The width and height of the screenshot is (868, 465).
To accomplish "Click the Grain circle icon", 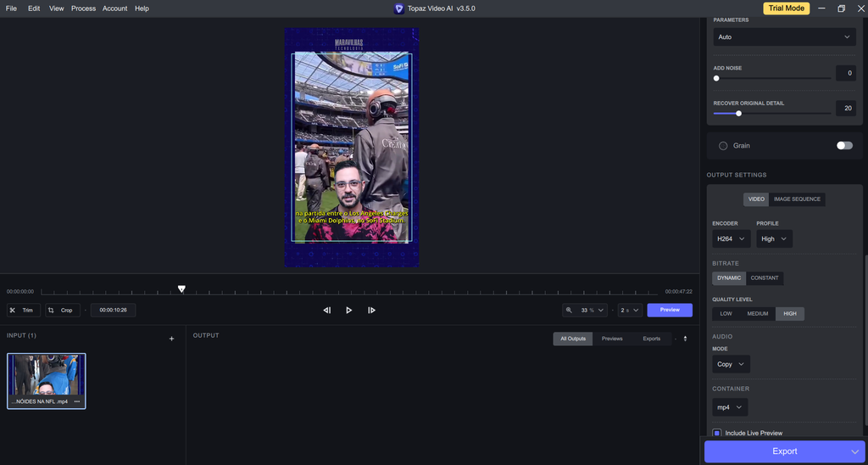I will click(x=723, y=146).
